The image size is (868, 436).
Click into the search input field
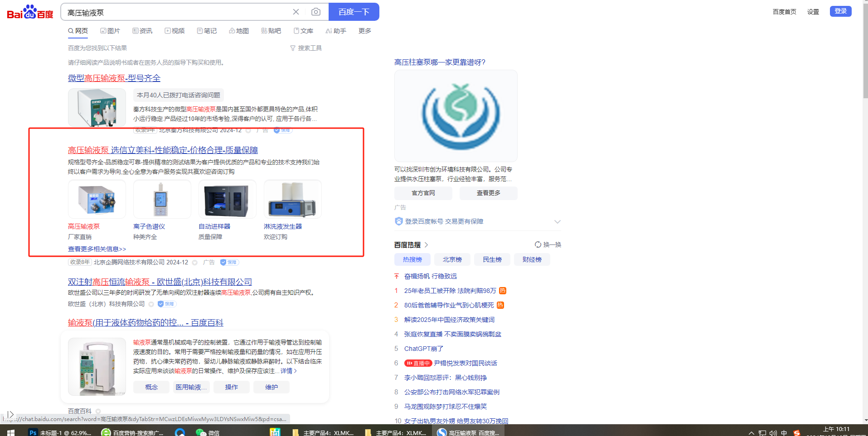click(x=177, y=12)
